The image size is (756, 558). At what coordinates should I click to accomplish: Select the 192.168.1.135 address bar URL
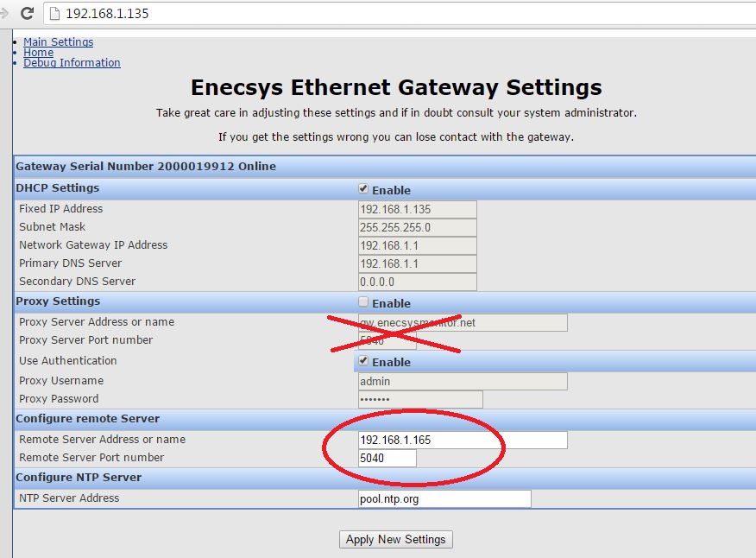pos(107,14)
